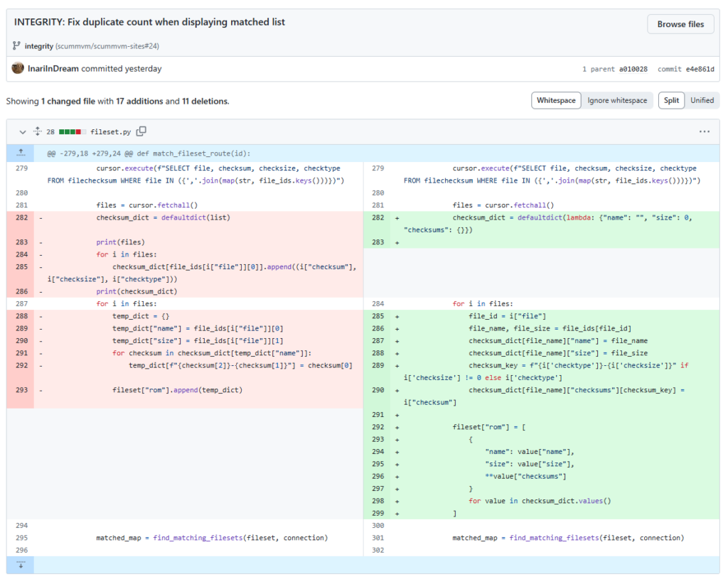Click the 11 deletions count text

point(205,101)
